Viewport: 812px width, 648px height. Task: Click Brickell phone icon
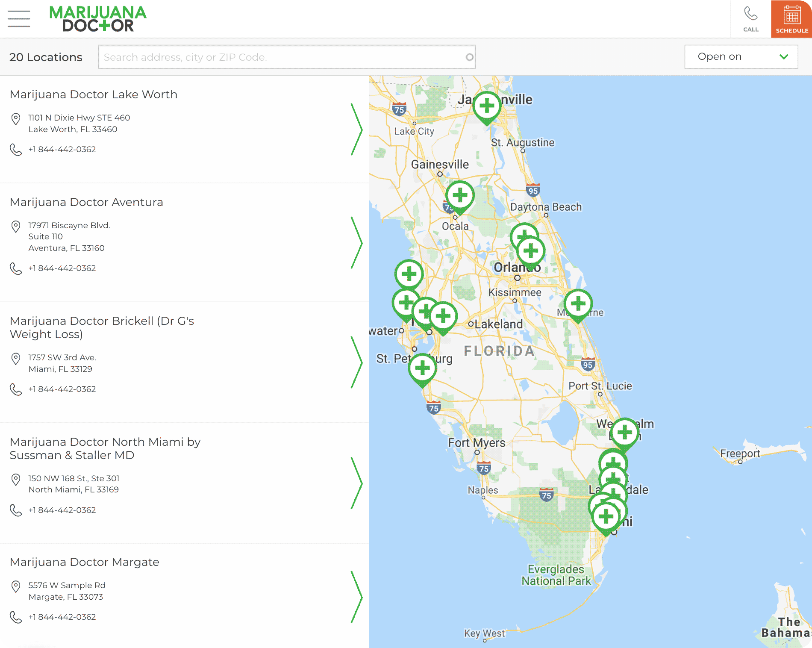(16, 389)
